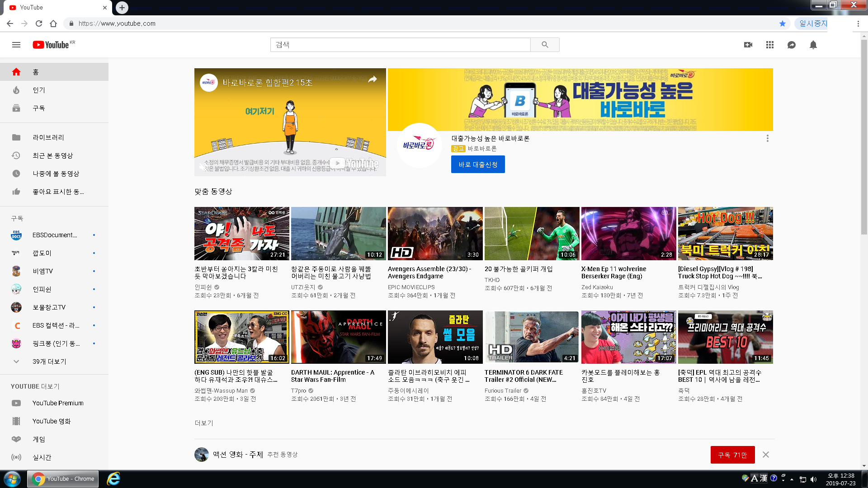The width and height of the screenshot is (868, 488).
Task: Click 더보기 to show more videos
Action: [204, 423]
